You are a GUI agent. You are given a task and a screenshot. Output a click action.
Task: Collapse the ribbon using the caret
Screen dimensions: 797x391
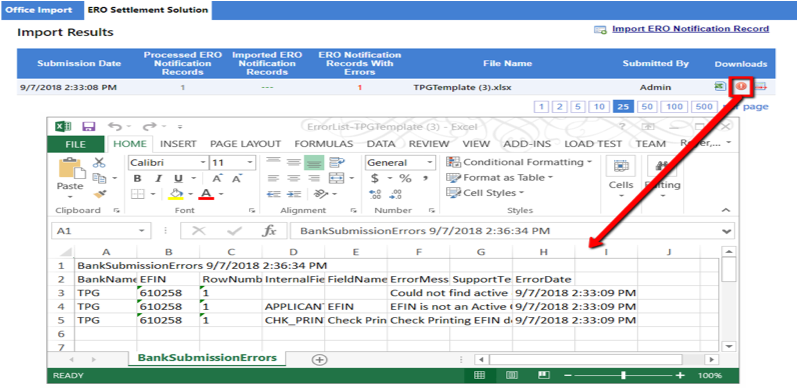click(x=726, y=210)
